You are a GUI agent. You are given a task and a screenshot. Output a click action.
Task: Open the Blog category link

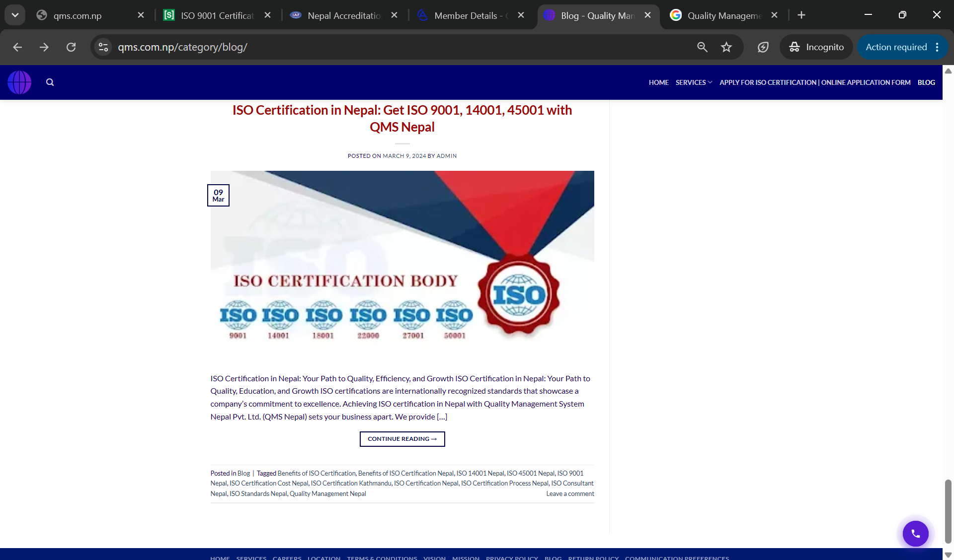(243, 473)
